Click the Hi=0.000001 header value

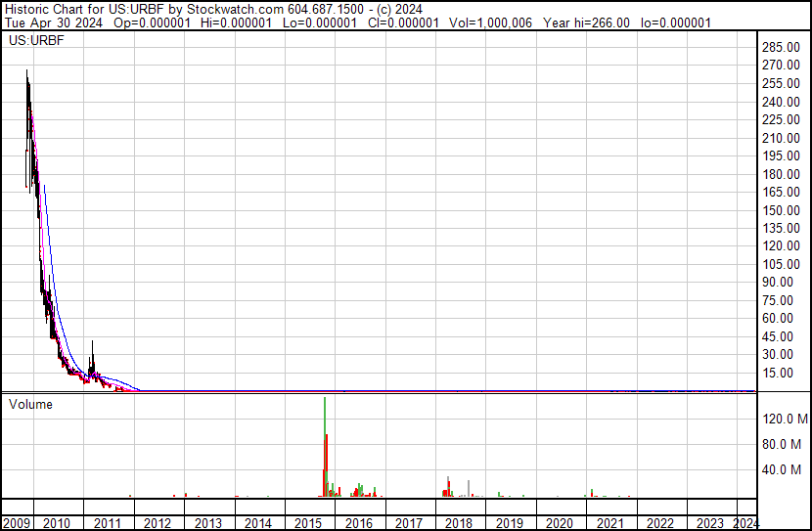click(x=236, y=22)
